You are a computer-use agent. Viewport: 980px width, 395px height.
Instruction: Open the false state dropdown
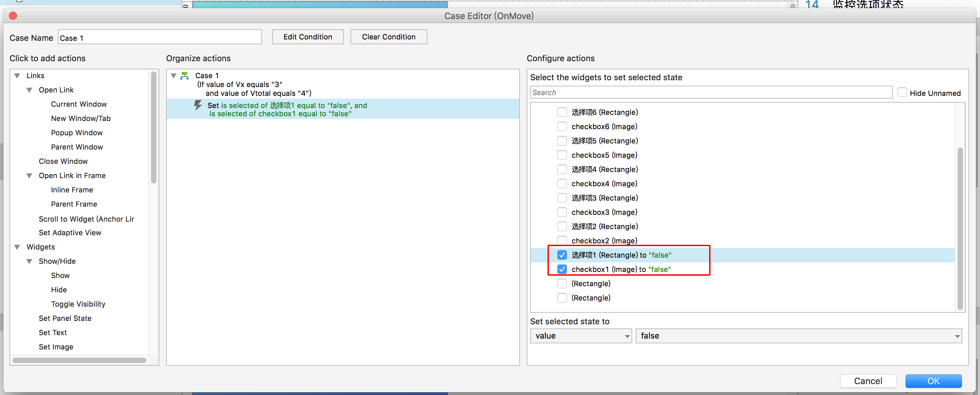click(798, 336)
